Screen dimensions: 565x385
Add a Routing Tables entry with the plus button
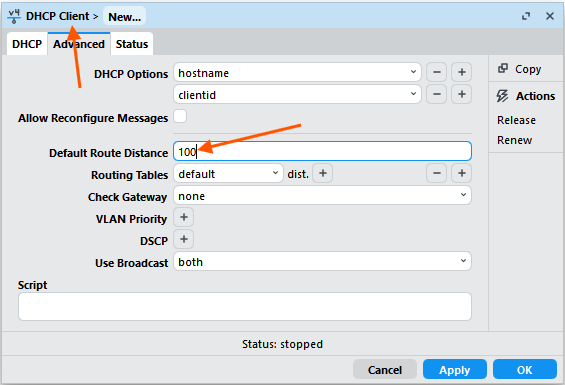tap(462, 173)
